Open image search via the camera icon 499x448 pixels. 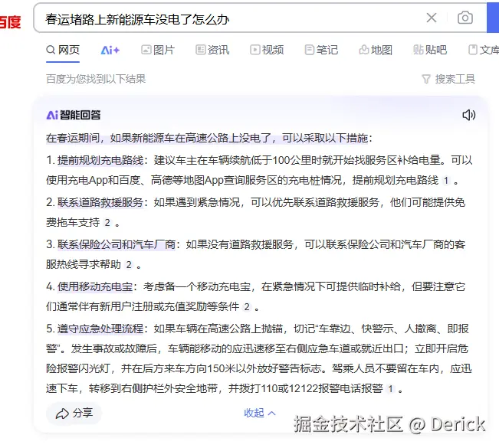coord(465,18)
